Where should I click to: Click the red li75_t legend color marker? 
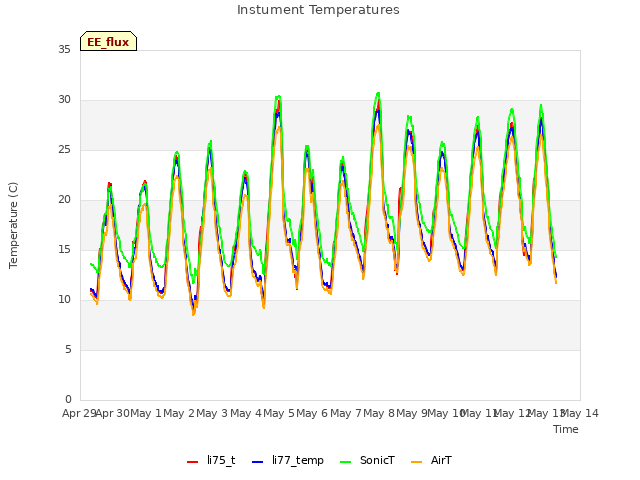click(x=192, y=462)
